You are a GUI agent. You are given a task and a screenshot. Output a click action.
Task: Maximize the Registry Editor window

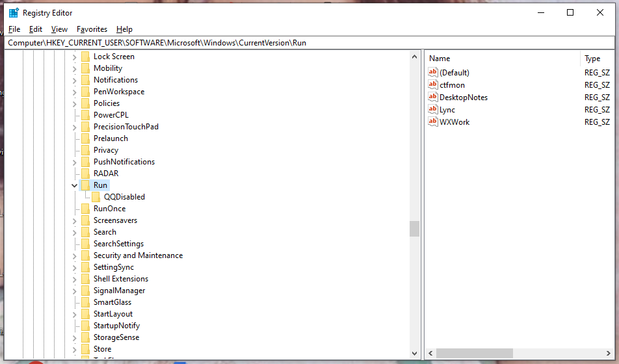[x=570, y=12]
